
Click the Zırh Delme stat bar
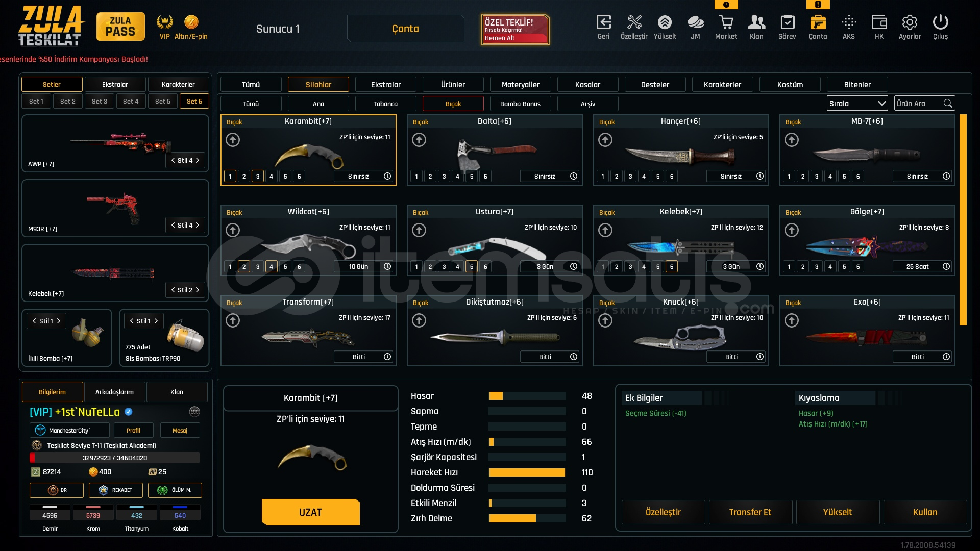coord(527,518)
